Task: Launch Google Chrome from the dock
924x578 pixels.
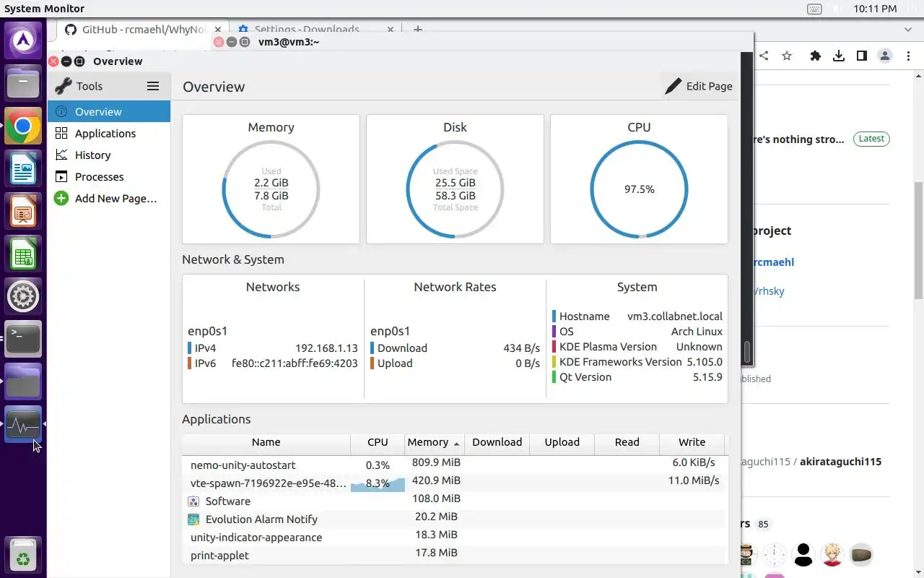Action: (23, 127)
